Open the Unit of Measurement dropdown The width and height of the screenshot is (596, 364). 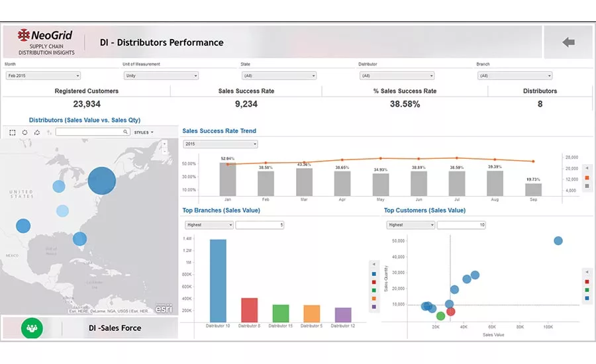click(160, 75)
